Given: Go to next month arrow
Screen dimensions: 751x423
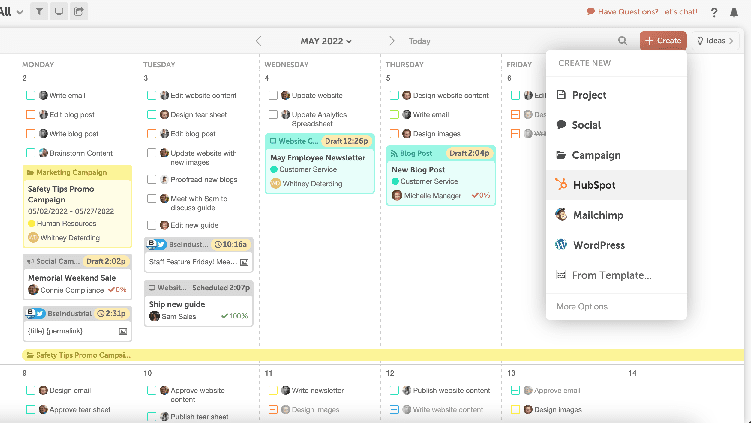Looking at the screenshot, I should coord(391,41).
